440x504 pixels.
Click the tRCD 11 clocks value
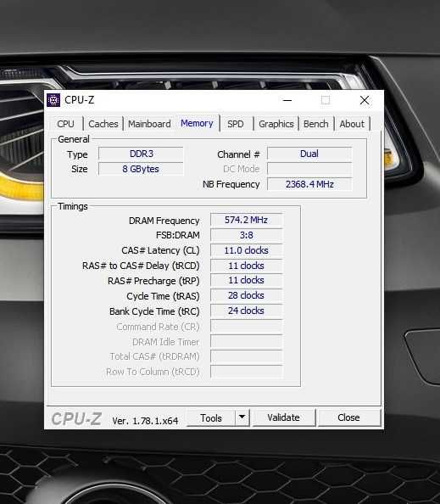(x=247, y=266)
